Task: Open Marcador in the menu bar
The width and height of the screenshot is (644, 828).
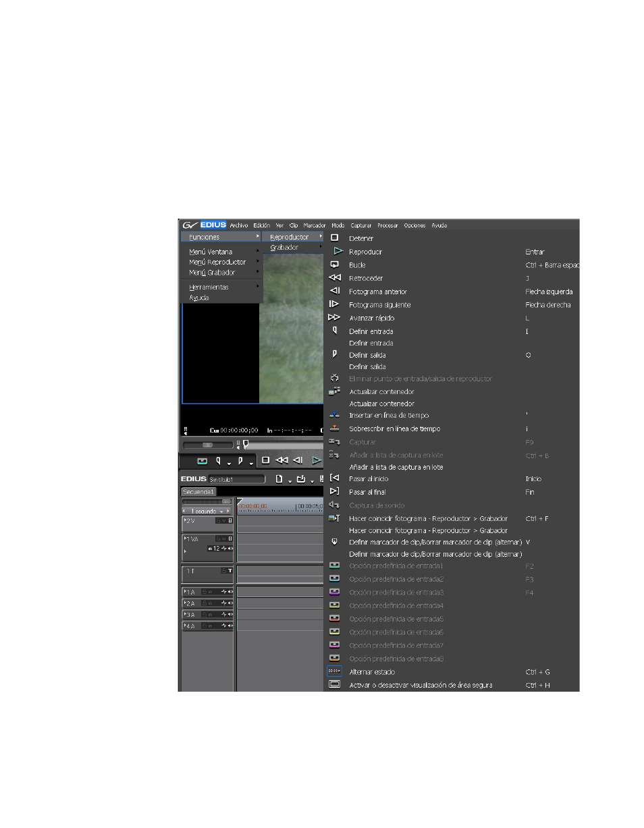Action: (315, 225)
